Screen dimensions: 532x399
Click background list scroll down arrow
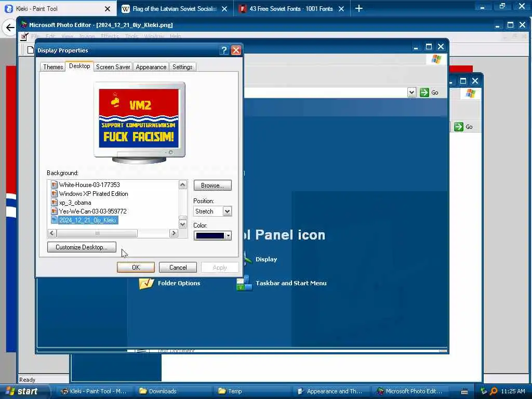click(182, 224)
